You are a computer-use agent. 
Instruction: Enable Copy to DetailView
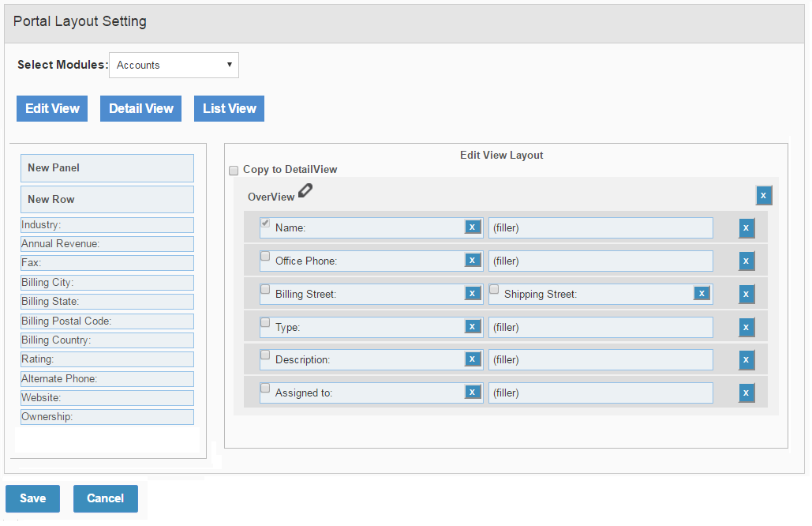coord(234,171)
